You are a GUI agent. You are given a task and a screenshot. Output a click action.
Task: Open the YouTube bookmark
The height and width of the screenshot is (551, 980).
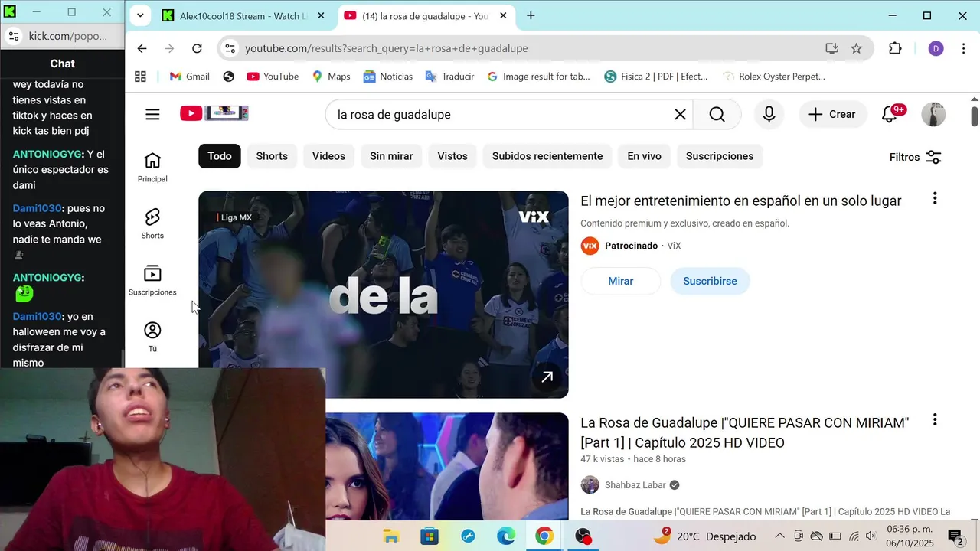pos(273,77)
